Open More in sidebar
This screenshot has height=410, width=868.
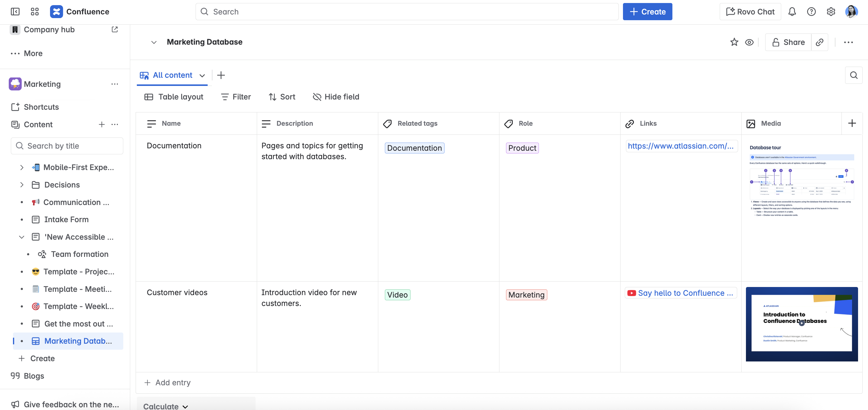pos(33,53)
